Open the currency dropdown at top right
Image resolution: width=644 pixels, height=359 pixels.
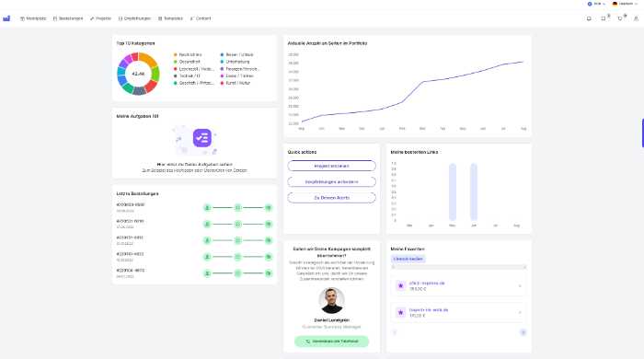click(x=596, y=4)
